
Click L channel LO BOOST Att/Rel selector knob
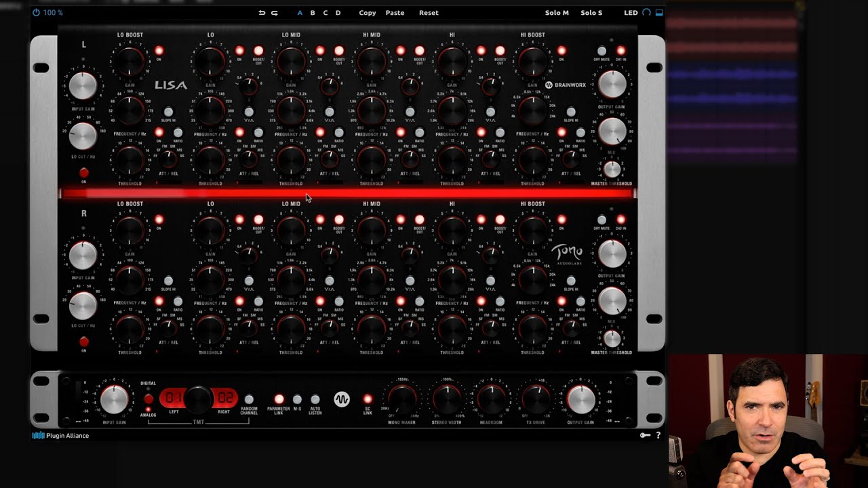pos(168,159)
